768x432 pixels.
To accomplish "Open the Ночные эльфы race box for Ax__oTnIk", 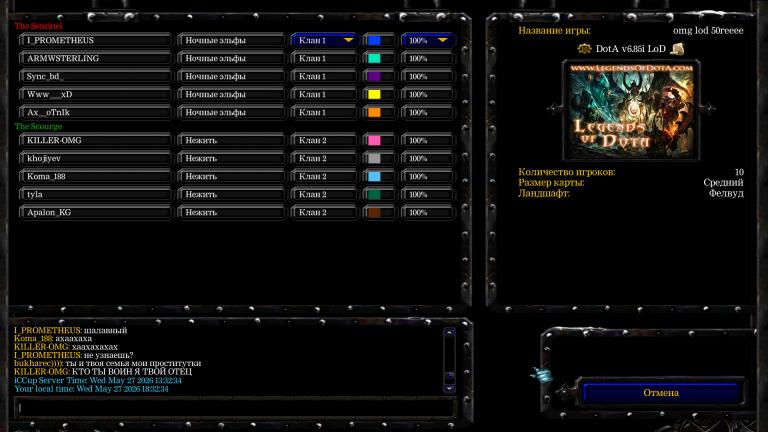I will coord(231,112).
